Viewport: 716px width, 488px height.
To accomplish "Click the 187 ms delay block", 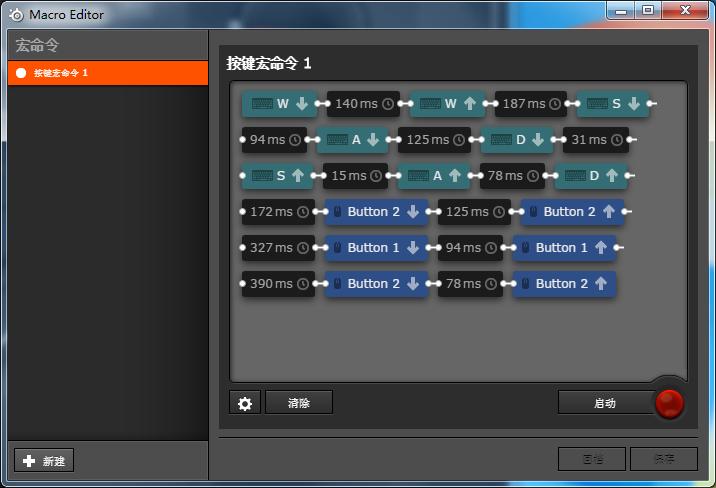I will (530, 104).
